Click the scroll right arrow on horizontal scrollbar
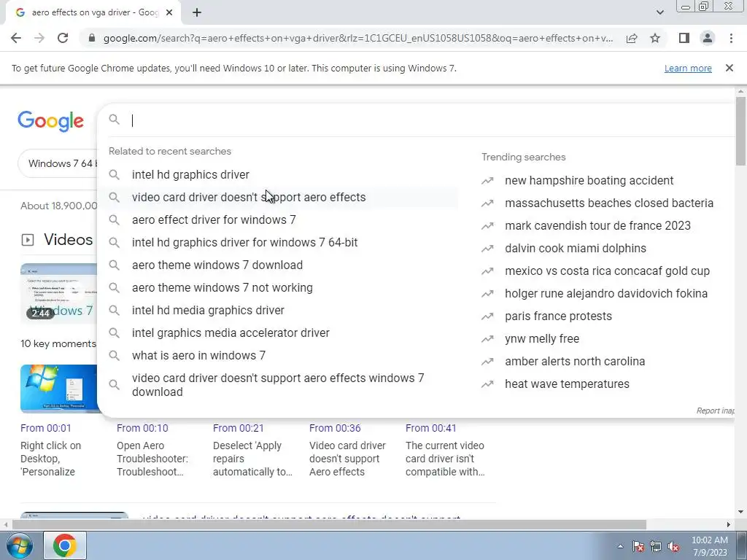The height and width of the screenshot is (560, 747). (729, 524)
